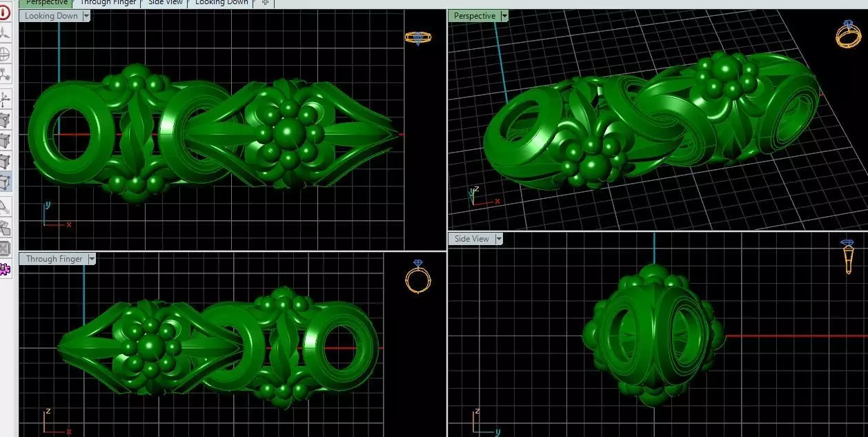Select the arrow pointer tool in left toolbar

pyautogui.click(x=5, y=206)
